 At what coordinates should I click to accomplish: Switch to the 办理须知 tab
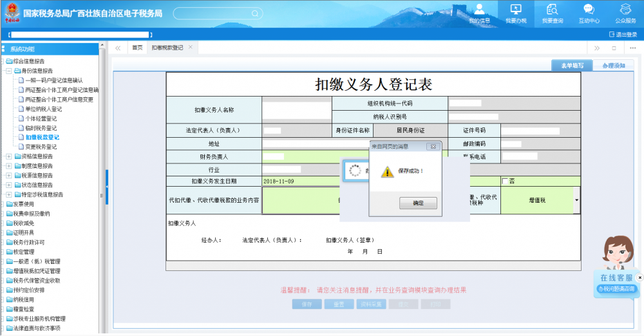tap(613, 66)
